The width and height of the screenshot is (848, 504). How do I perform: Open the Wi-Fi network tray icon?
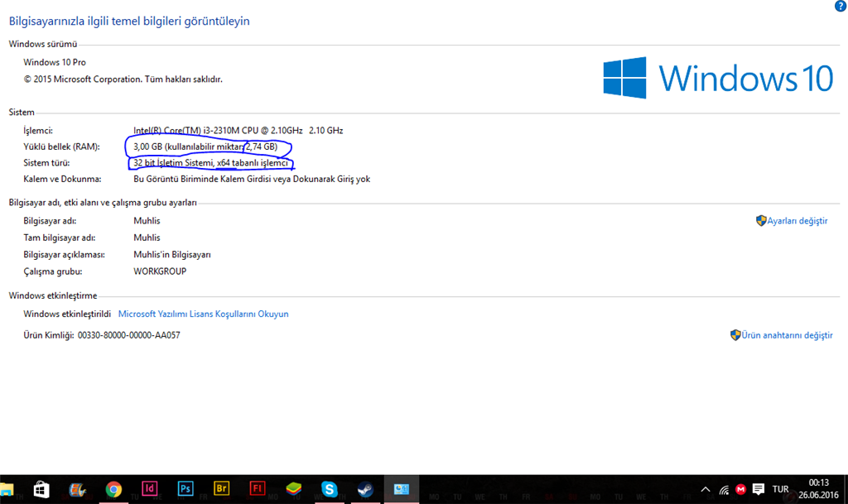(x=724, y=490)
